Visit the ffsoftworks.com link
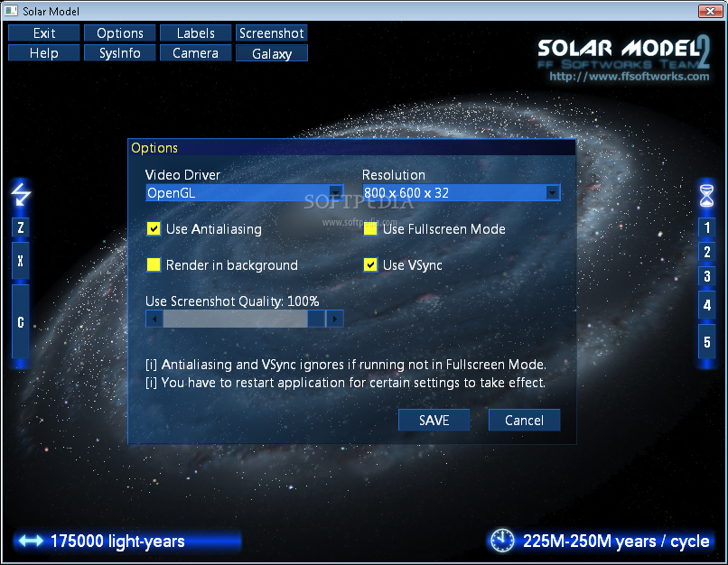728x565 pixels. tap(630, 77)
